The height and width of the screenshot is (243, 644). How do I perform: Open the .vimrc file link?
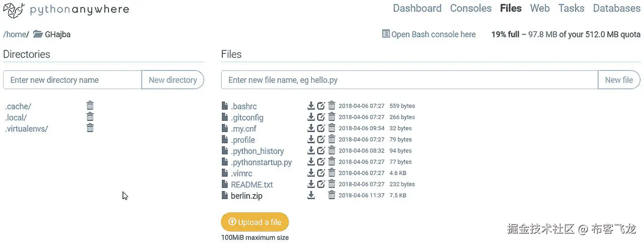click(x=242, y=173)
